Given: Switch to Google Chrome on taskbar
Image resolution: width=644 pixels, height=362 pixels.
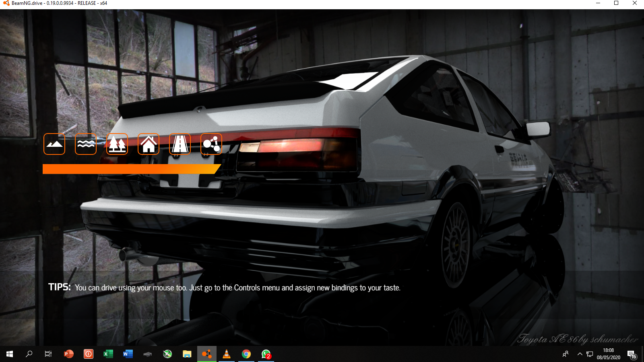Looking at the screenshot, I should click(246, 354).
